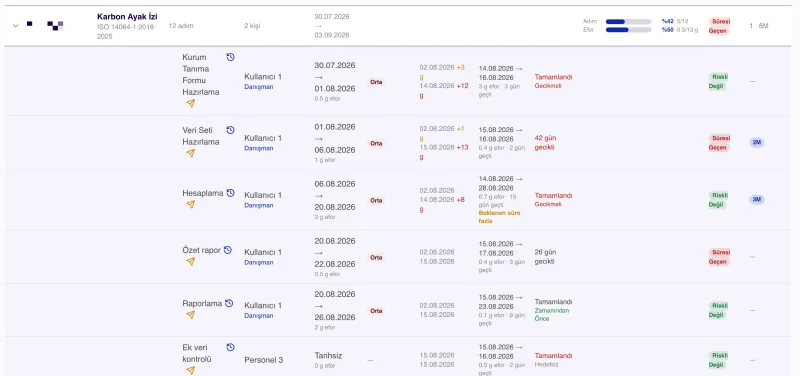Click send icon under Ek veri kontrolü

tap(190, 370)
